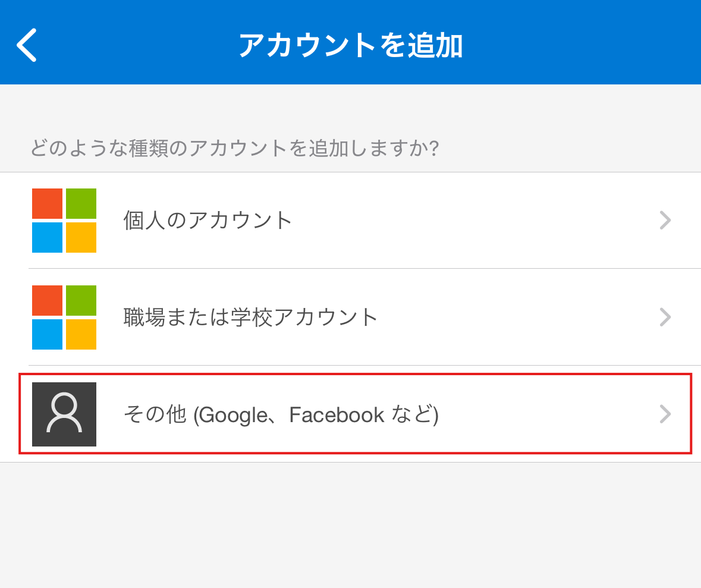Screen dimensions: 701x588
Task: Expand the その他 row chevron
Action: click(665, 414)
